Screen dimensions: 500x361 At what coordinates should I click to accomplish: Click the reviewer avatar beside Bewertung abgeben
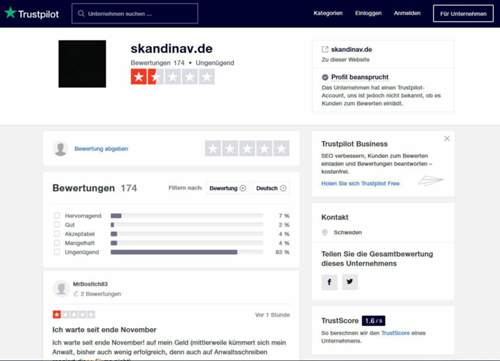click(x=61, y=149)
